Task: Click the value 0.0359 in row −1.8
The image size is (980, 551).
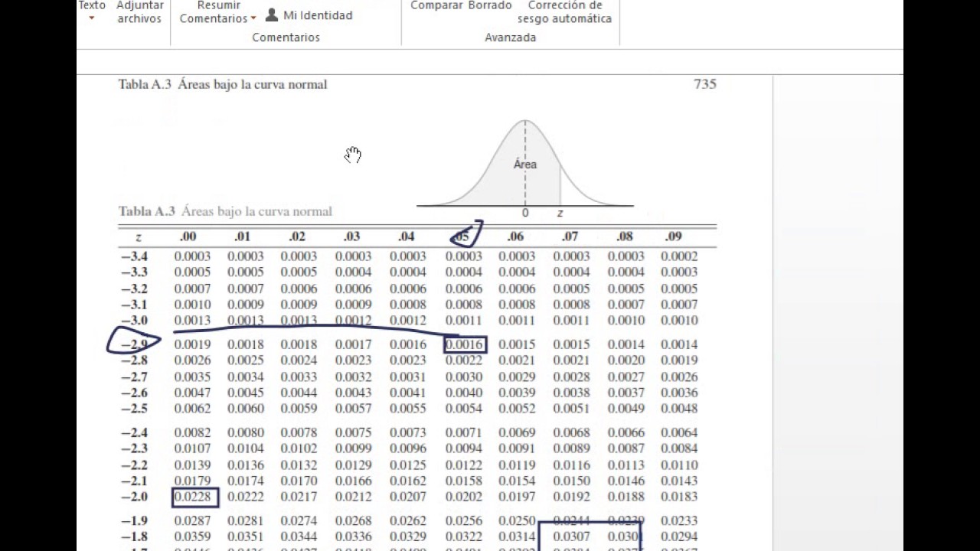Action: point(193,537)
